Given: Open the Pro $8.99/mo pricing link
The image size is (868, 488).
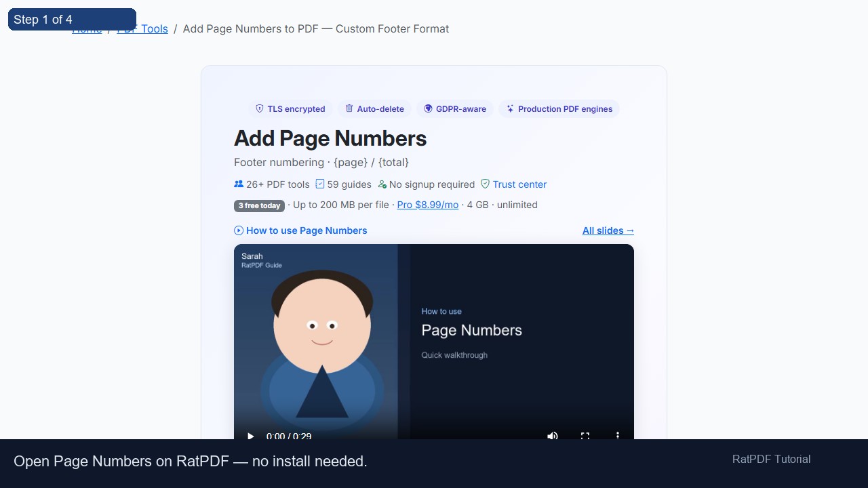Looking at the screenshot, I should [428, 205].
